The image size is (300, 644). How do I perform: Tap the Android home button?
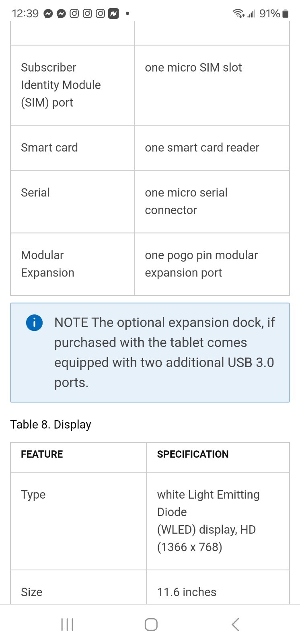(151, 624)
